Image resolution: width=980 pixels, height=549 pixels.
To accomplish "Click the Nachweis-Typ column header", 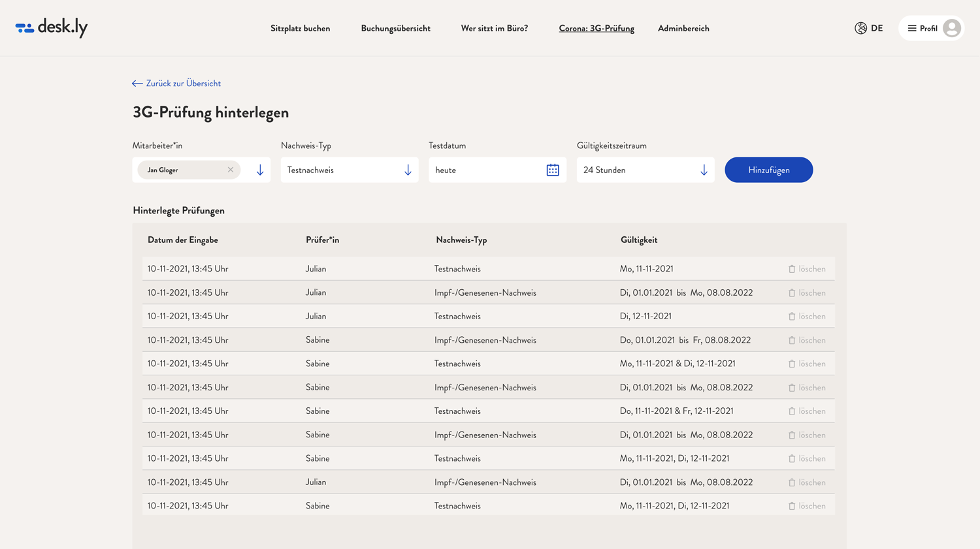I will [461, 240].
